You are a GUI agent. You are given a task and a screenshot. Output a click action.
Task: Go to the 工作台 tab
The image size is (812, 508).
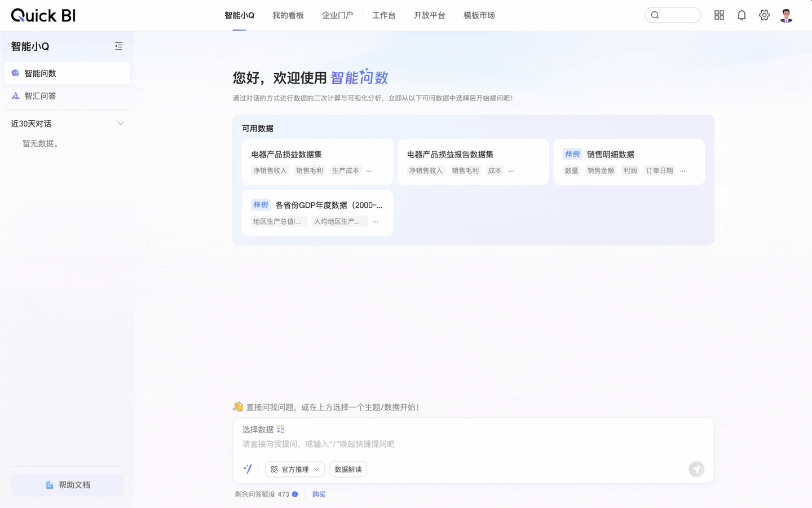pos(383,15)
